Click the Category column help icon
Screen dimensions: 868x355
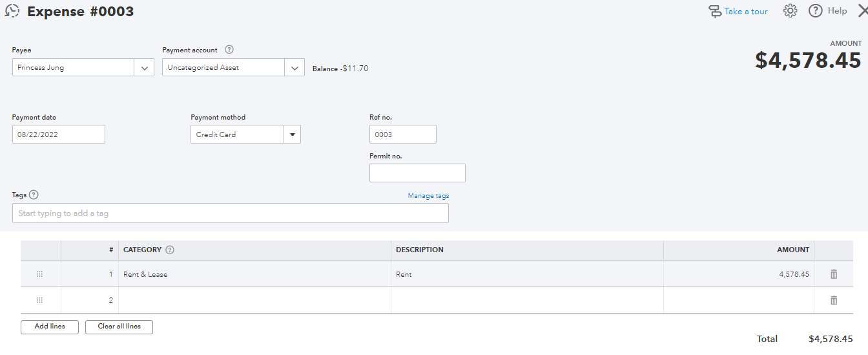pos(170,250)
